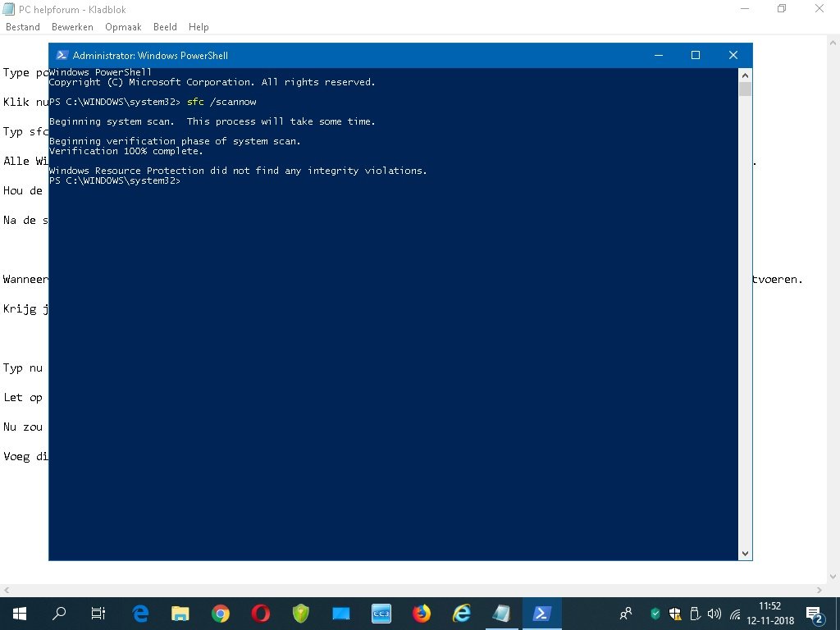Open File Explorer from the taskbar
Screen dimensions: 840x630
pos(180,614)
